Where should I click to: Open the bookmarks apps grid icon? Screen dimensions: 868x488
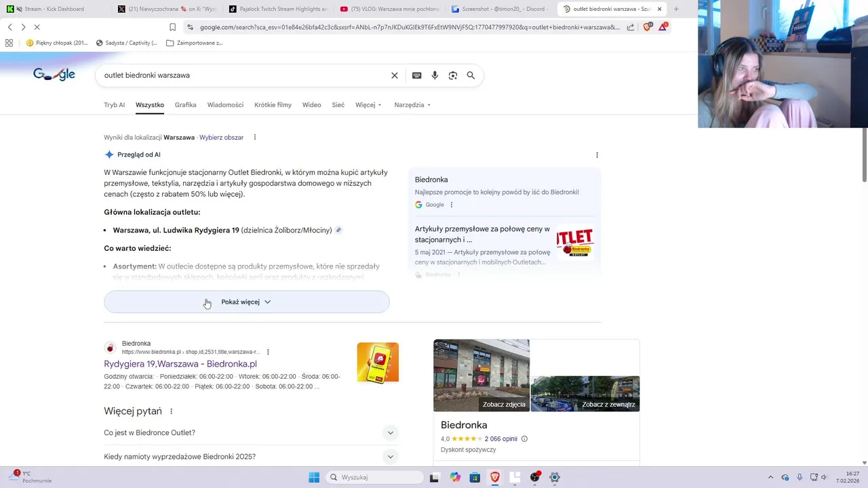tap(9, 43)
